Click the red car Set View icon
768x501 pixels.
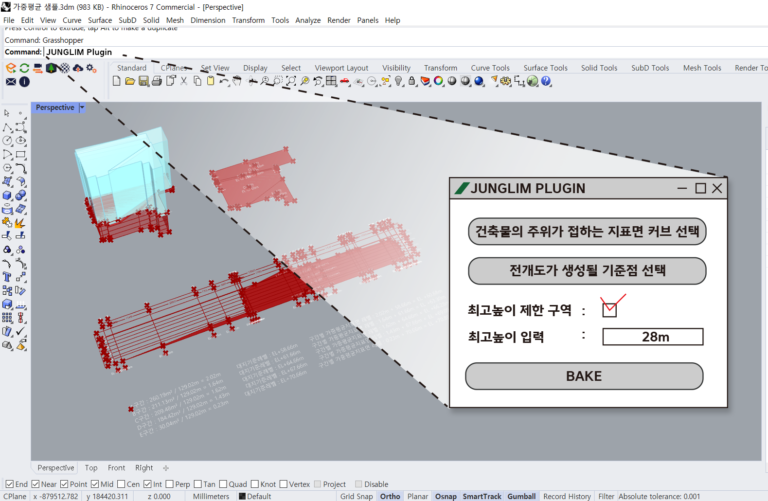point(345,81)
